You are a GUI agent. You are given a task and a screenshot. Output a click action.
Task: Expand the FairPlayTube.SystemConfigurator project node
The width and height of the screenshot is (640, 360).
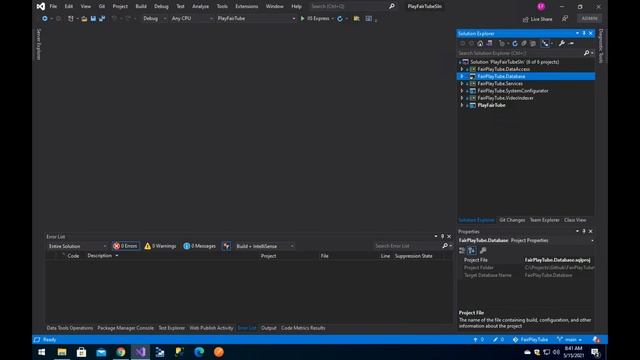pos(462,91)
